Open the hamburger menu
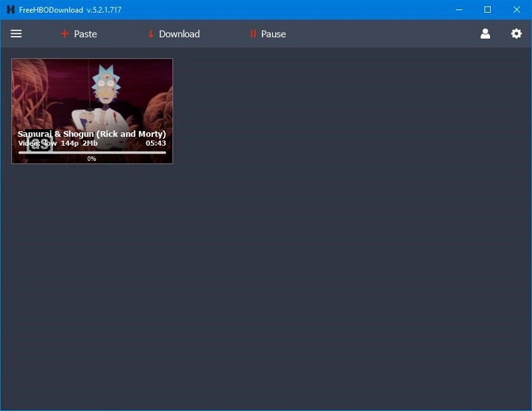The height and width of the screenshot is (411, 532). 16,34
